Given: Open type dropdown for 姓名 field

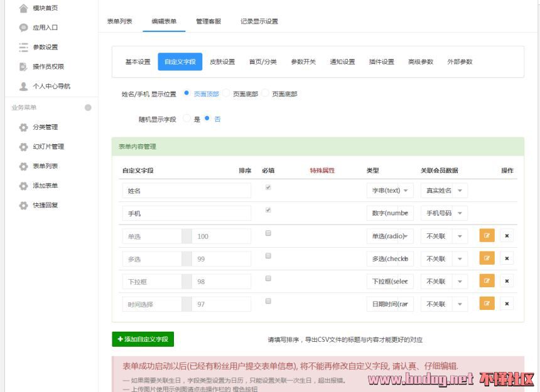Looking at the screenshot, I should (x=390, y=191).
